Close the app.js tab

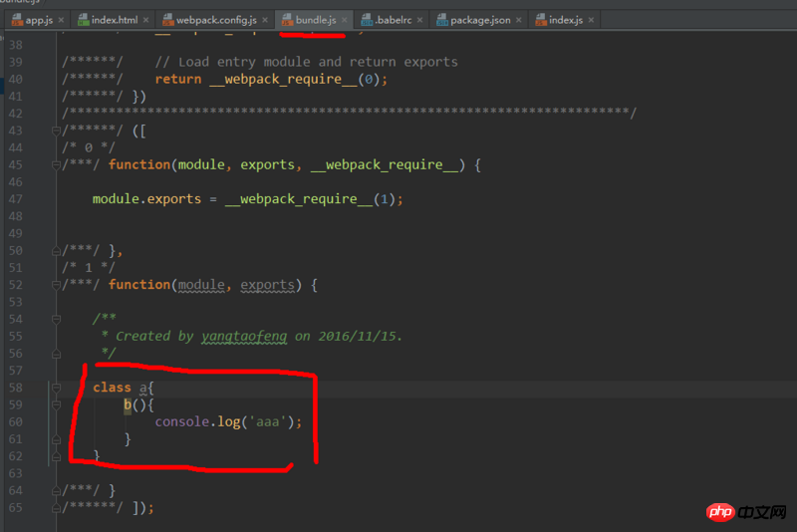[61, 20]
